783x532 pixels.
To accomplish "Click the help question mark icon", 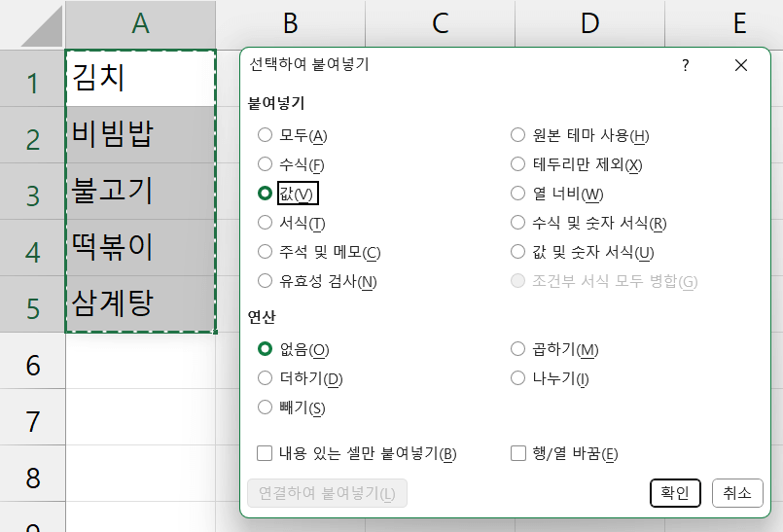I will point(686,66).
